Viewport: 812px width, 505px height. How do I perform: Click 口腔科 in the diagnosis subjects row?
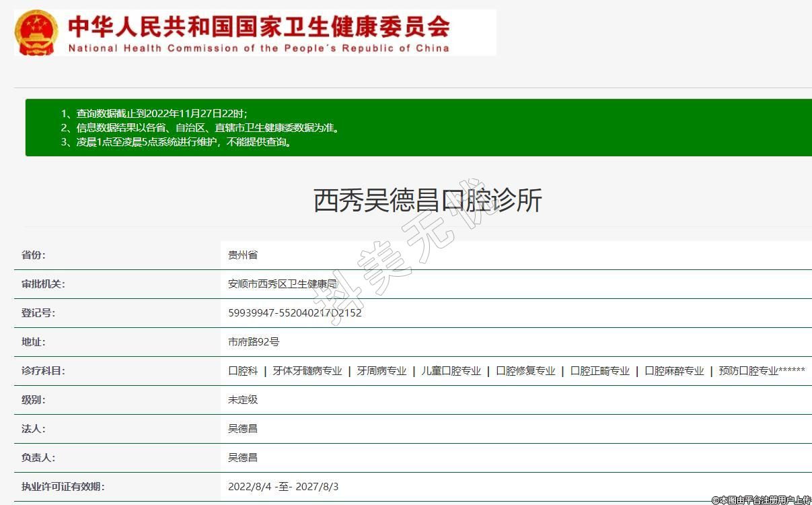coord(243,371)
